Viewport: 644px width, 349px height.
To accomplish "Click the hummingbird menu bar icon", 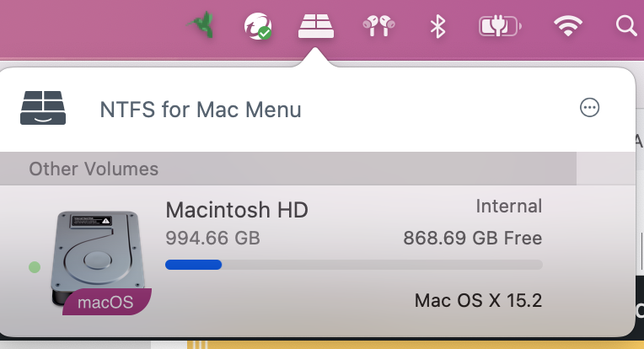I will pos(202,26).
